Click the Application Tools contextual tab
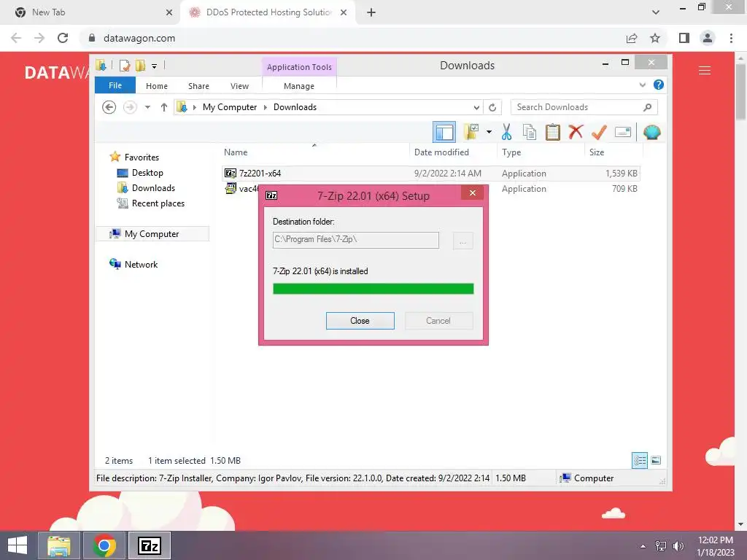747x560 pixels. pyautogui.click(x=299, y=67)
